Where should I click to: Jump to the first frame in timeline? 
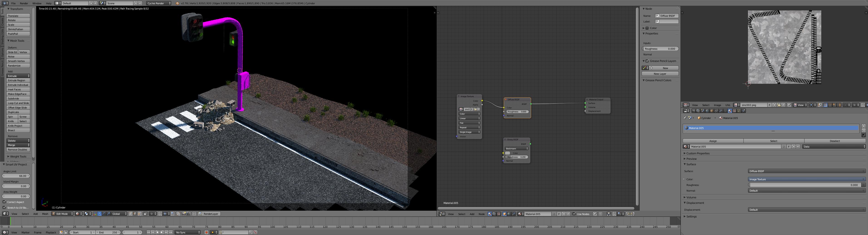click(148, 232)
